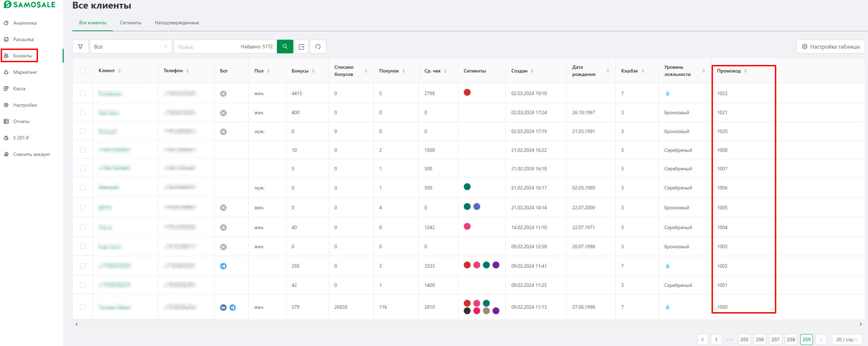Switch to the Неподтвержденные tab
Screen dimensions: 868x346
point(177,23)
